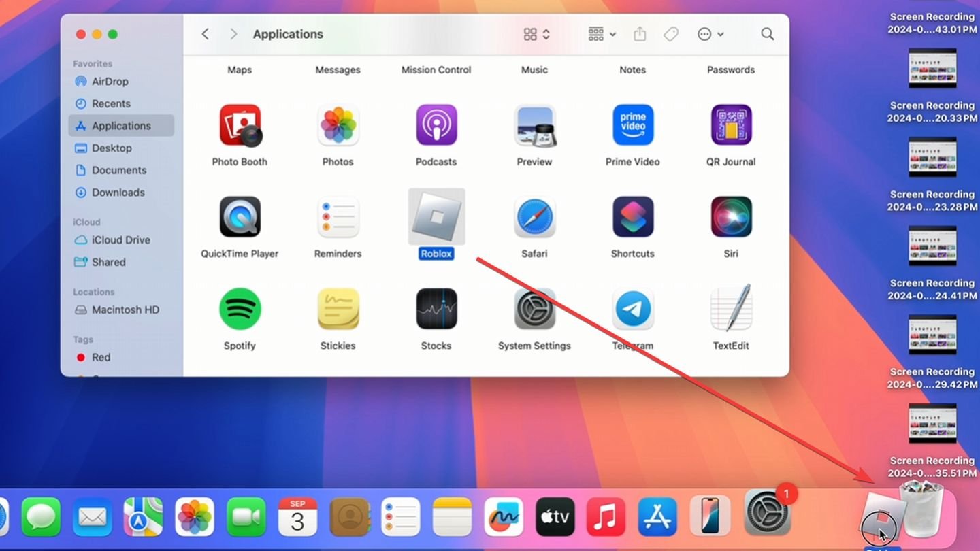Select the Reminders app in Finder window
Viewport: 980px width, 551px height.
(338, 217)
